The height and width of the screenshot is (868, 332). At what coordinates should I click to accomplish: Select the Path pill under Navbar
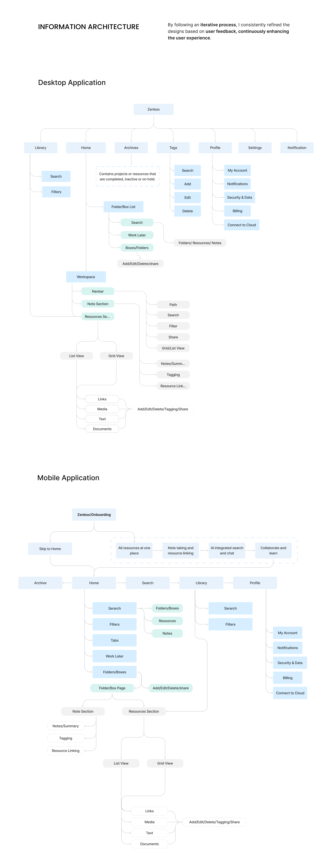(x=173, y=305)
